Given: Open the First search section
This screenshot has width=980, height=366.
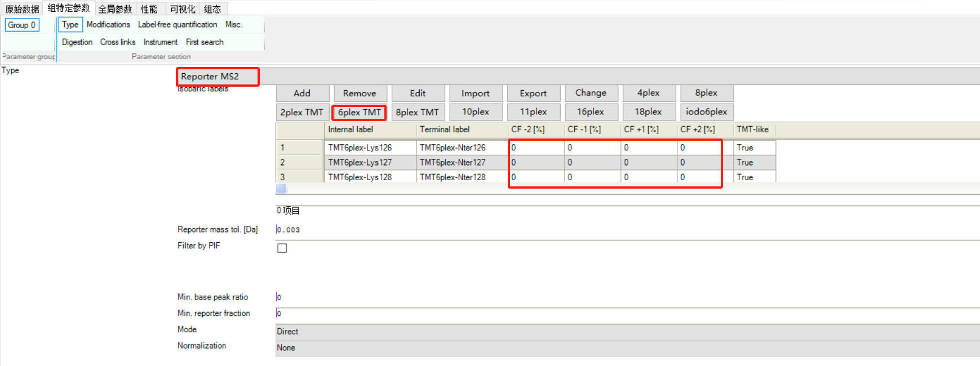Looking at the screenshot, I should (x=205, y=42).
